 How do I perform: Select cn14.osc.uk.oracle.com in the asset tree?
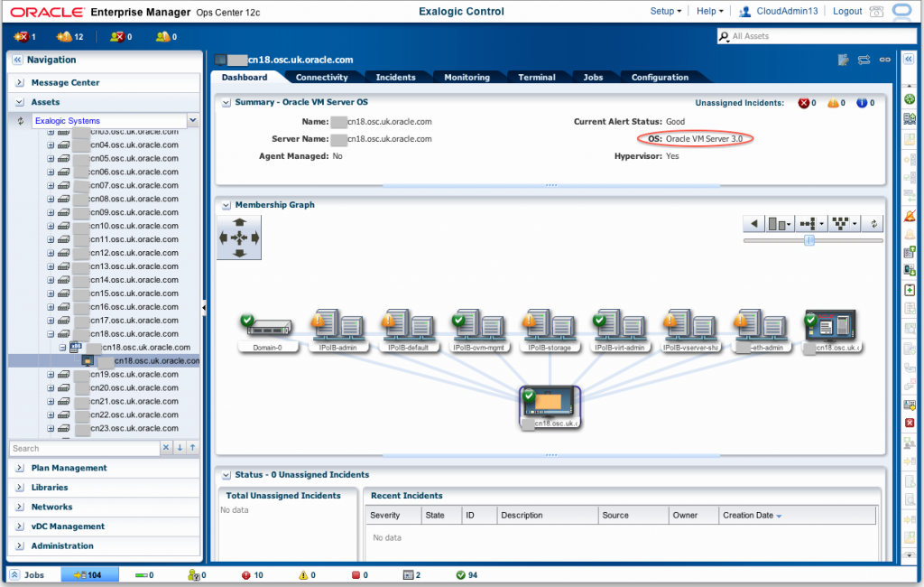[x=134, y=280]
